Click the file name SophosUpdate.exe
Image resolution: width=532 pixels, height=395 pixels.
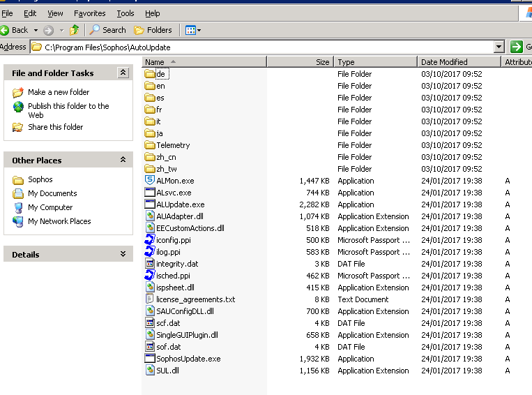188,359
